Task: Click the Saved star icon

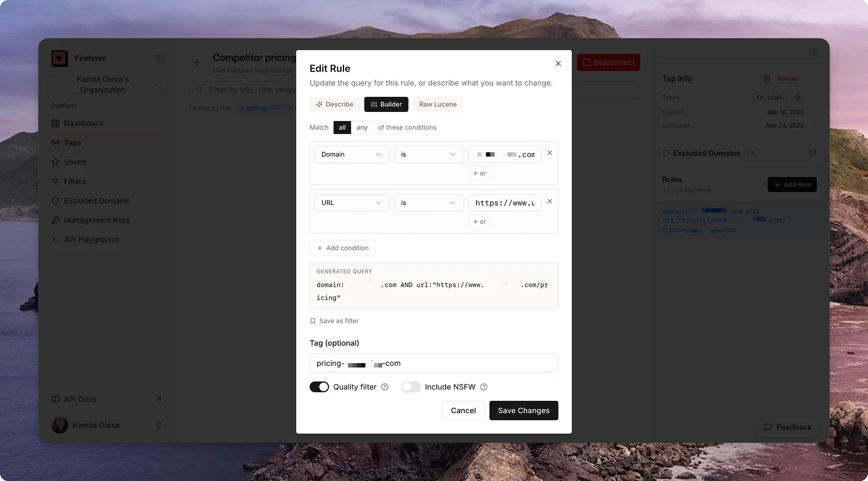Action: pyautogui.click(x=55, y=162)
